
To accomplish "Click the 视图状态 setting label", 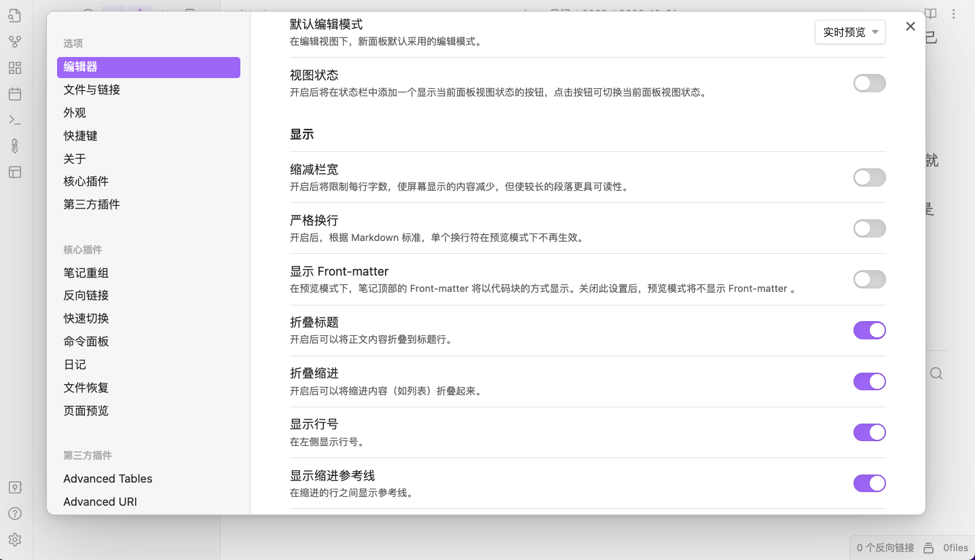I will tap(314, 75).
